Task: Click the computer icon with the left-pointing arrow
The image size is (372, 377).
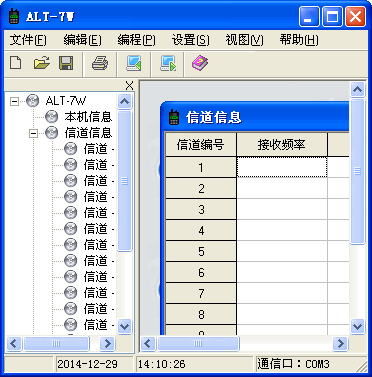Action: (134, 63)
